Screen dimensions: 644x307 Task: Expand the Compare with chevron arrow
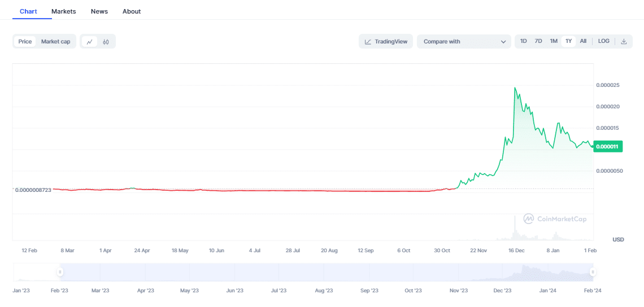tap(503, 42)
